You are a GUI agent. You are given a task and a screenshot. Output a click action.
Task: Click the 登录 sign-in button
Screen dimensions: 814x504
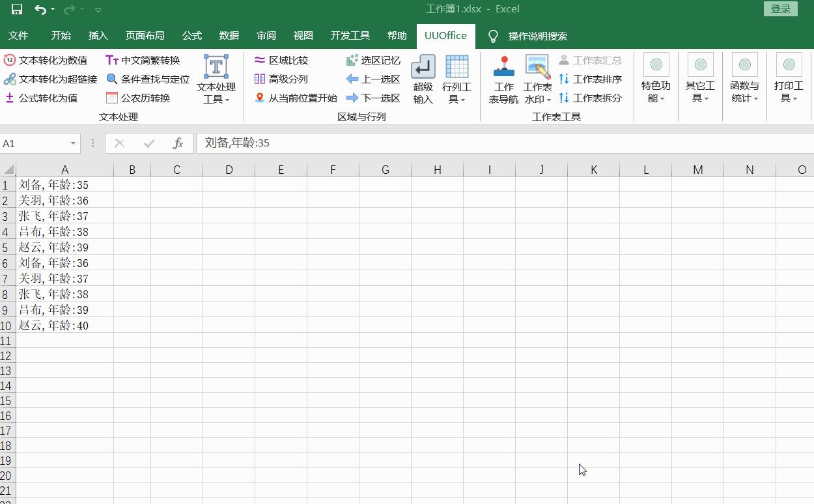coord(780,8)
